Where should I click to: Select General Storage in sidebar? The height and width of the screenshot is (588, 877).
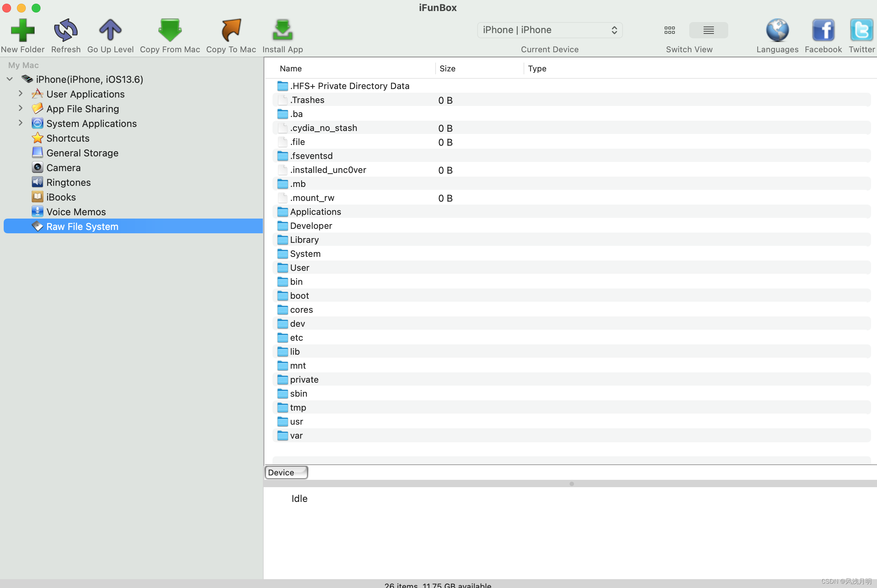pyautogui.click(x=82, y=153)
